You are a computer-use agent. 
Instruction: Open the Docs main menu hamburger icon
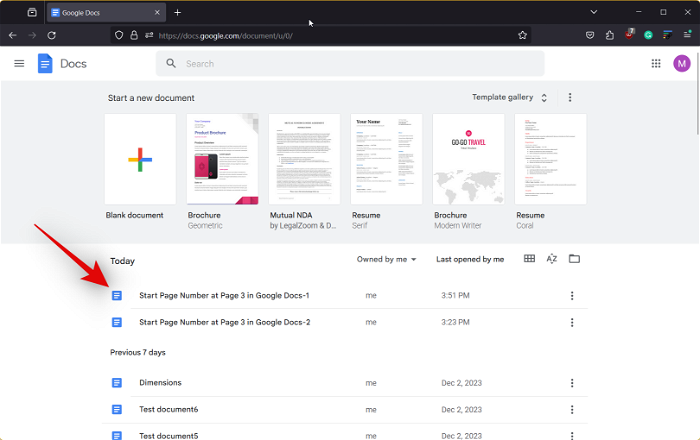[19, 64]
